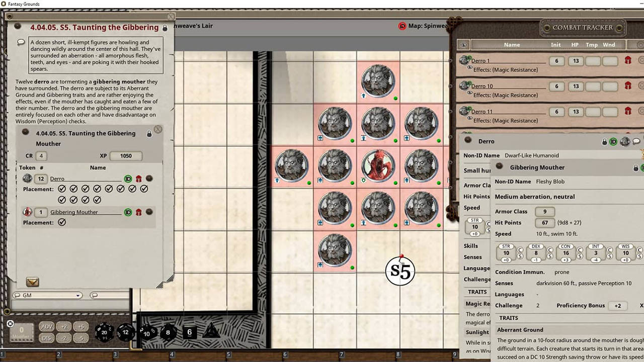The height and width of the screenshot is (362, 644).
Task: Click the Combat Tracker title header
Action: coord(584,28)
